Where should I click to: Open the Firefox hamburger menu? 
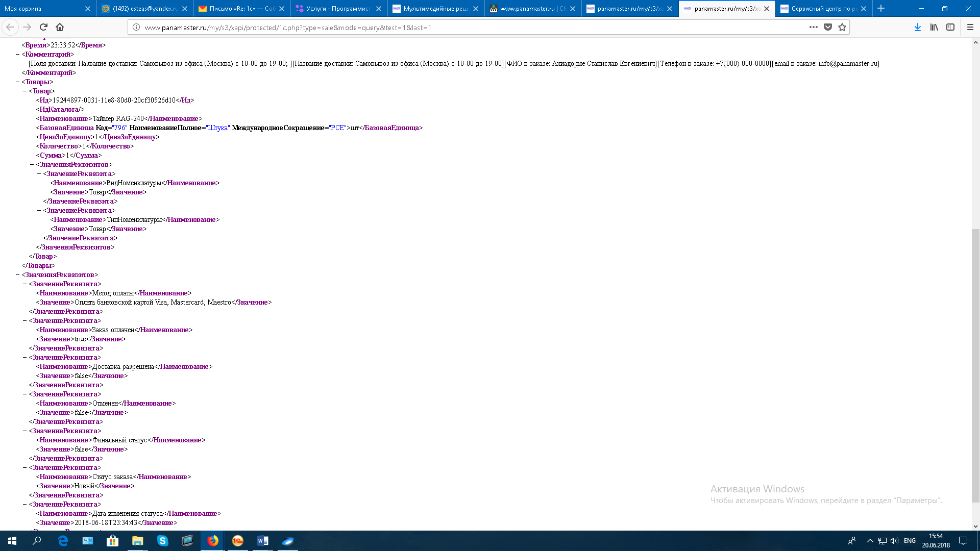click(x=970, y=27)
